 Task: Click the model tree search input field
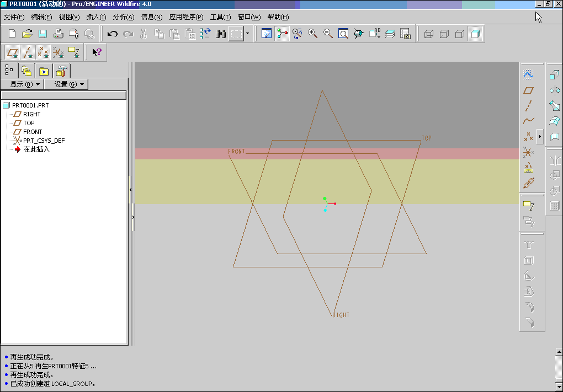tap(64, 95)
